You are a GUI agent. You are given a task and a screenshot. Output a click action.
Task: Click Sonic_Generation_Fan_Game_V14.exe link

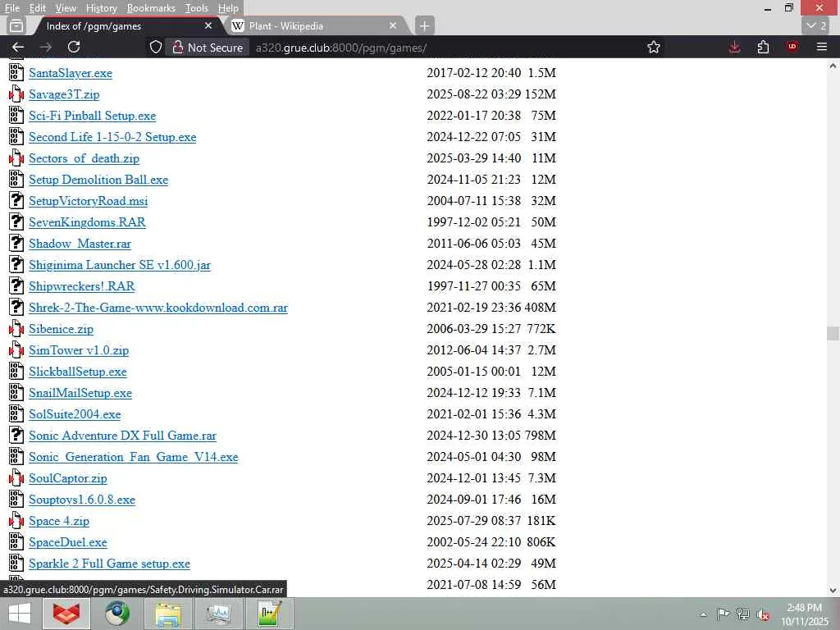pyautogui.click(x=134, y=457)
